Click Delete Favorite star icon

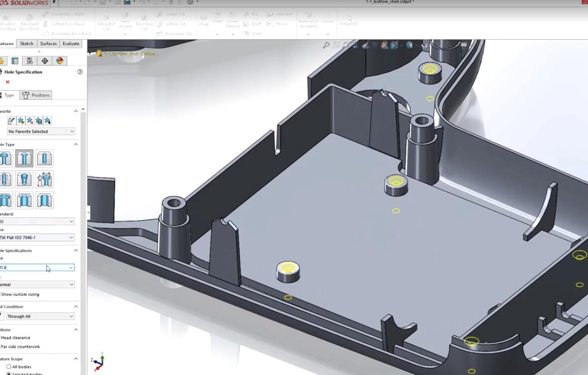point(29,121)
